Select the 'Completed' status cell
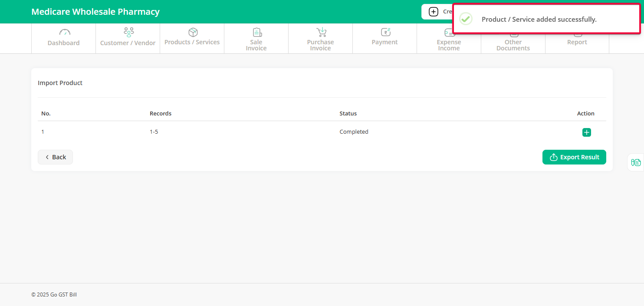 tap(354, 132)
